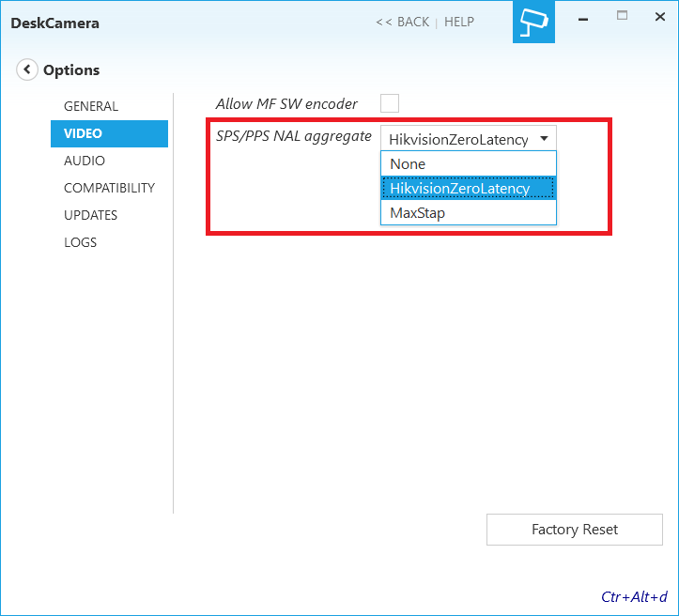Image resolution: width=679 pixels, height=616 pixels.
Task: Enable the Allow MF SW encoder checkbox
Action: coord(390,103)
